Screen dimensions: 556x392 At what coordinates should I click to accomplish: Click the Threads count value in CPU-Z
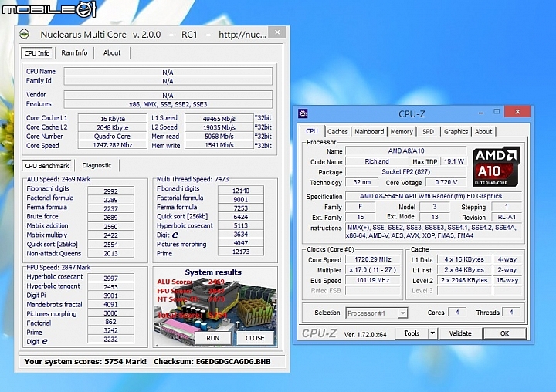(x=511, y=313)
